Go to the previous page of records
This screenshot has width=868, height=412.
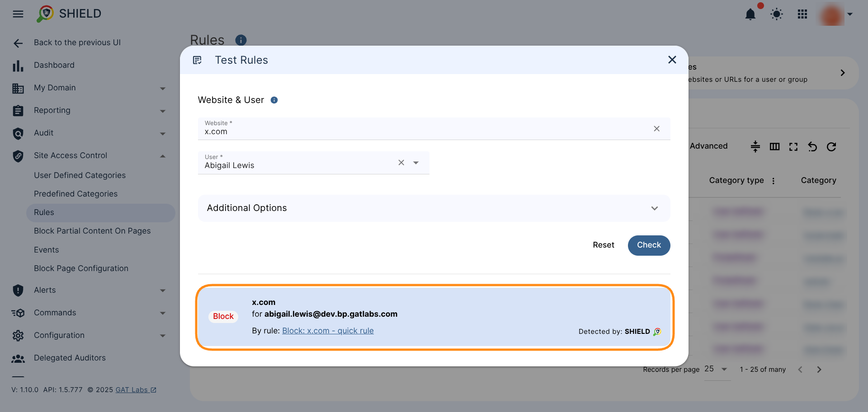(x=800, y=370)
